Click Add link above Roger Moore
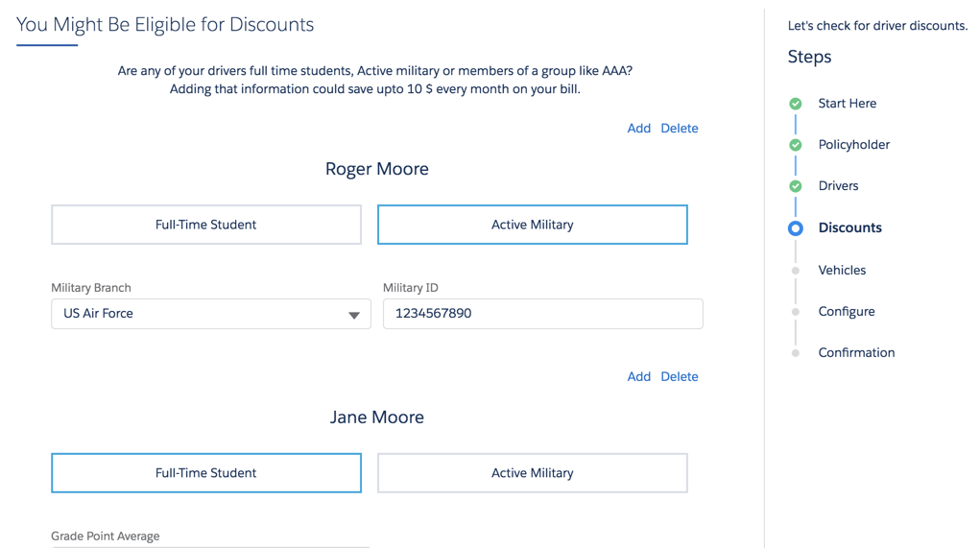Image resolution: width=980 pixels, height=548 pixels. pos(638,129)
